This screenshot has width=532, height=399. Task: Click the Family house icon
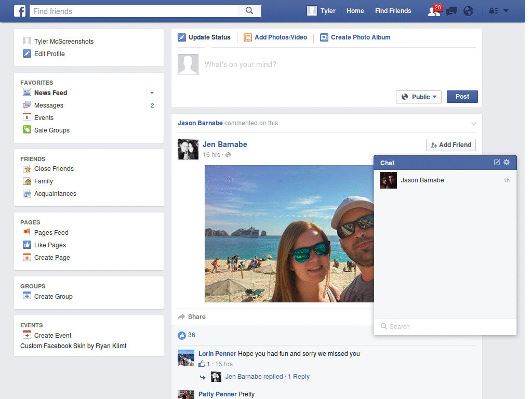pyautogui.click(x=27, y=181)
